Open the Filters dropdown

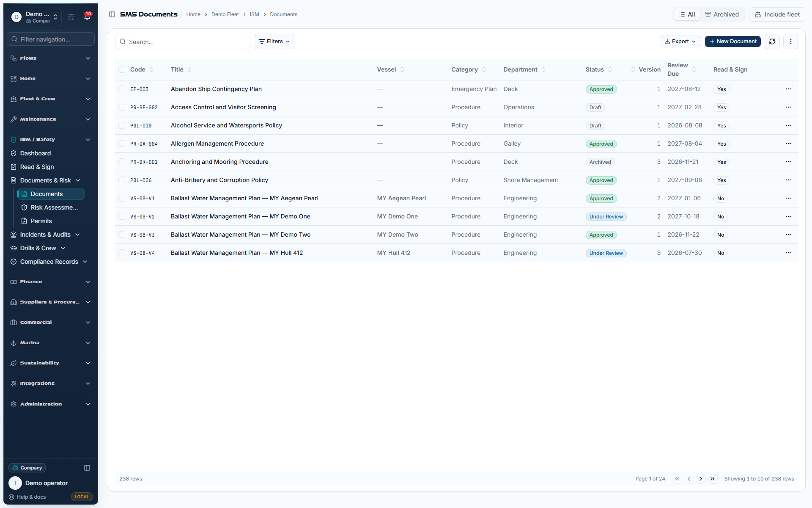coord(274,41)
